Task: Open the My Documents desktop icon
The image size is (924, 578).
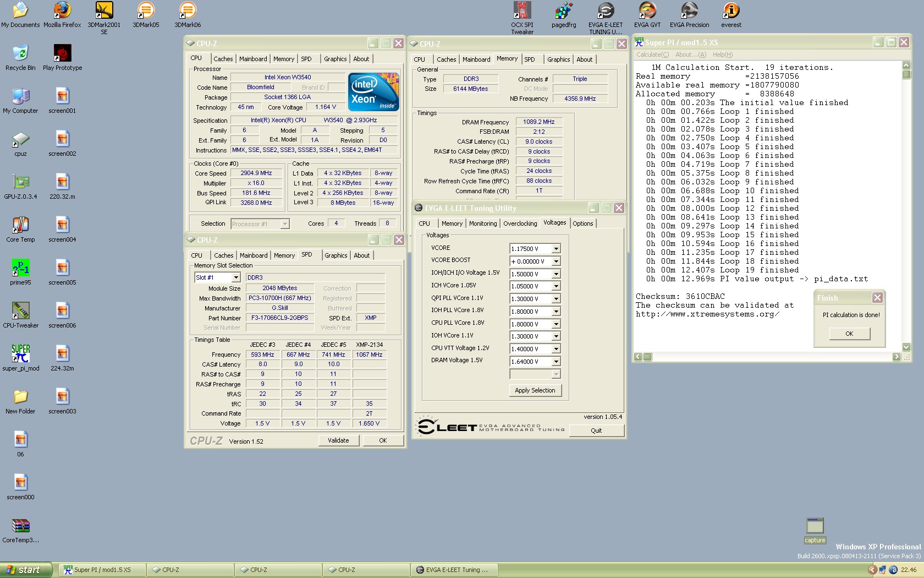Action: 20,15
